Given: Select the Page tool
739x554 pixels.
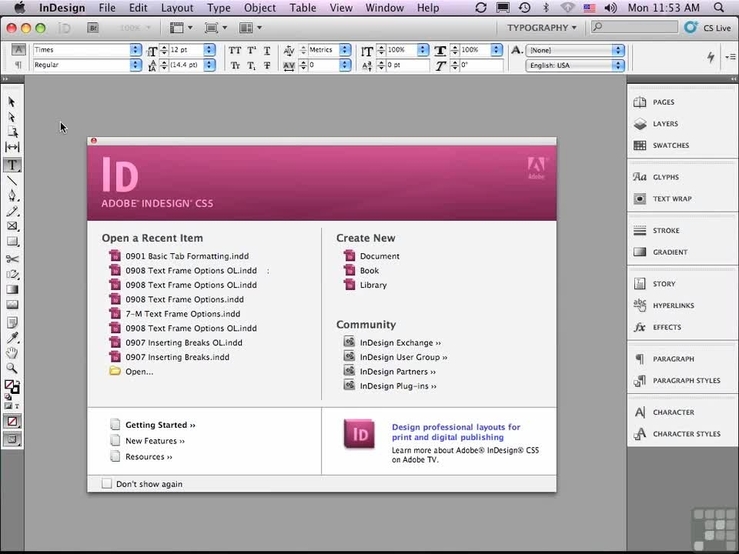Looking at the screenshot, I should 12,132.
